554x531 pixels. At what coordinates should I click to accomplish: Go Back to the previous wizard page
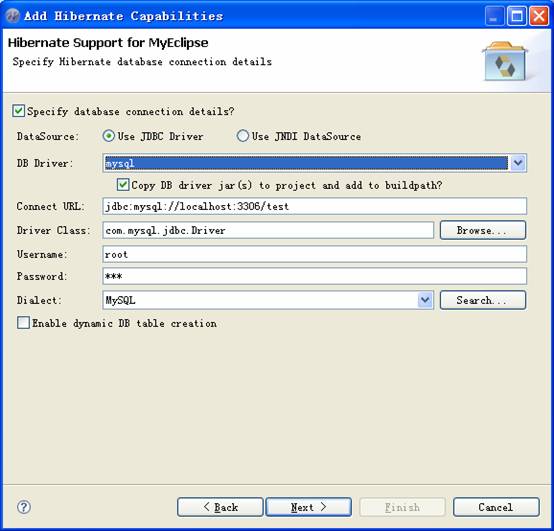coord(220,507)
